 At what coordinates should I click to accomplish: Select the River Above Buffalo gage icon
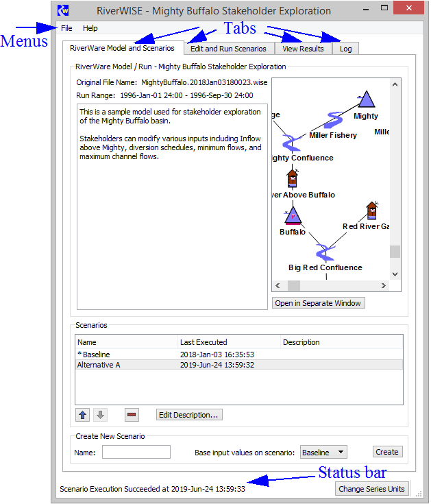pos(293,178)
